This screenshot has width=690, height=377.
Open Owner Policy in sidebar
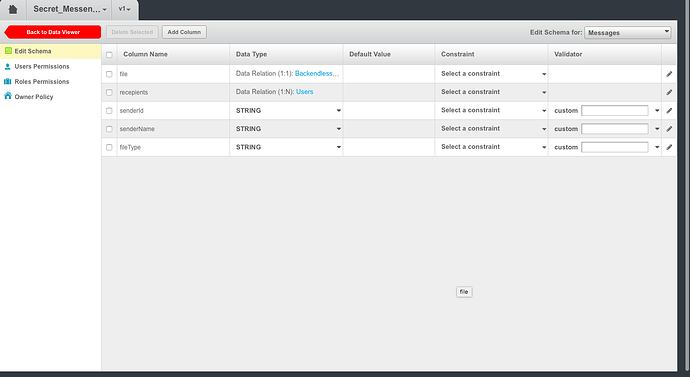pyautogui.click(x=34, y=97)
